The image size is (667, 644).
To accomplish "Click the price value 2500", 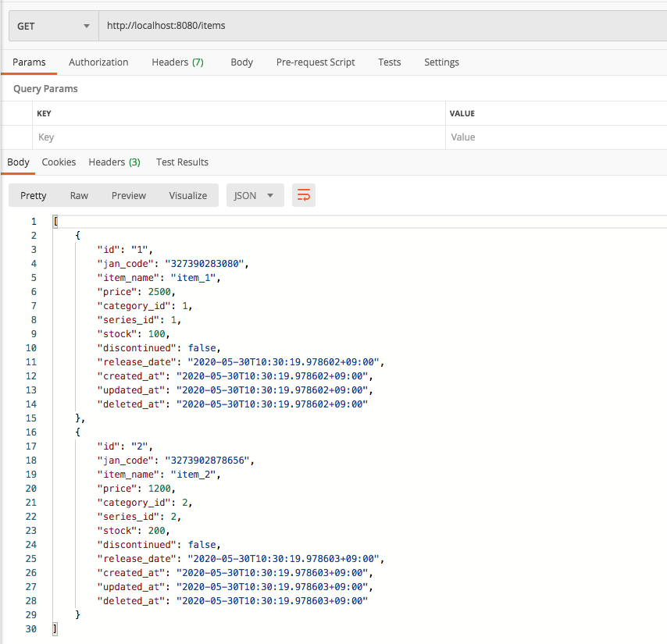I will (x=159, y=292).
